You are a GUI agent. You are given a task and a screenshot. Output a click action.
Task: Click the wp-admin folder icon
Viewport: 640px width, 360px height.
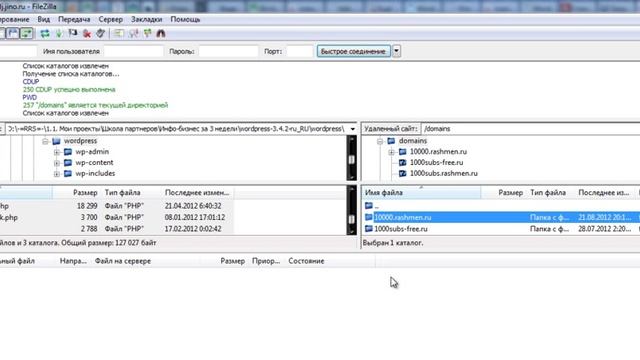tap(68, 152)
